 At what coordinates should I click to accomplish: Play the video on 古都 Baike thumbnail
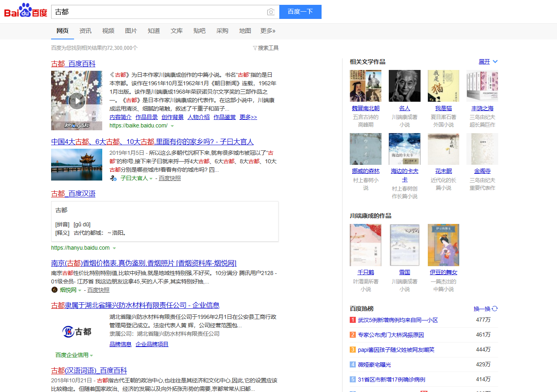pos(76,101)
